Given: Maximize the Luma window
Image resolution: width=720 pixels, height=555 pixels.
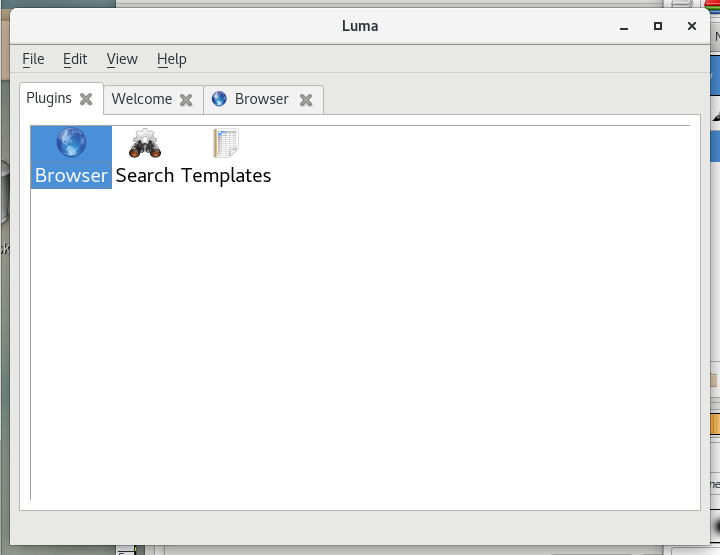Looking at the screenshot, I should 657,26.
